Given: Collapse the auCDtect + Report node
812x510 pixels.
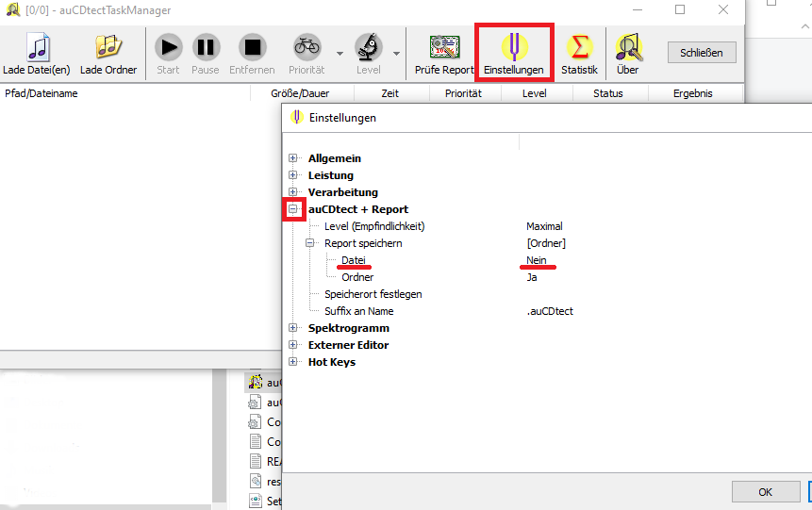Looking at the screenshot, I should tap(293, 209).
